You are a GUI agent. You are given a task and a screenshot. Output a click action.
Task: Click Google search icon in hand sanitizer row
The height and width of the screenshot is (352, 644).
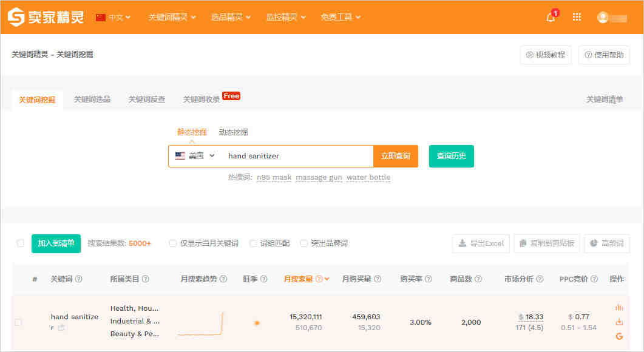(x=619, y=336)
